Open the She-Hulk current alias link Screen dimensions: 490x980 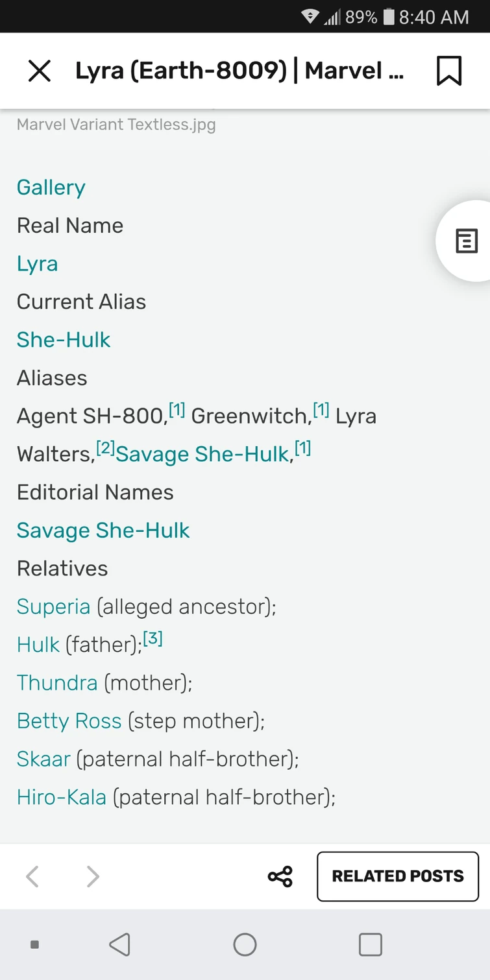64,340
